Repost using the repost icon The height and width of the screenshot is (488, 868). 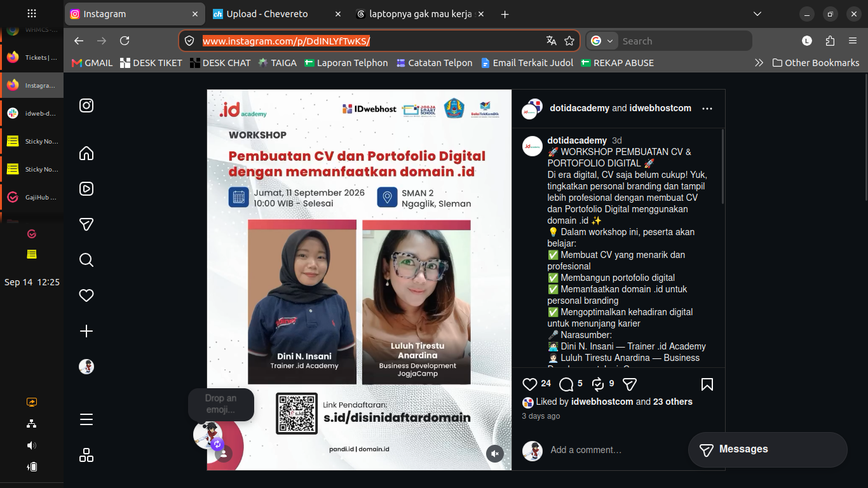click(x=597, y=384)
